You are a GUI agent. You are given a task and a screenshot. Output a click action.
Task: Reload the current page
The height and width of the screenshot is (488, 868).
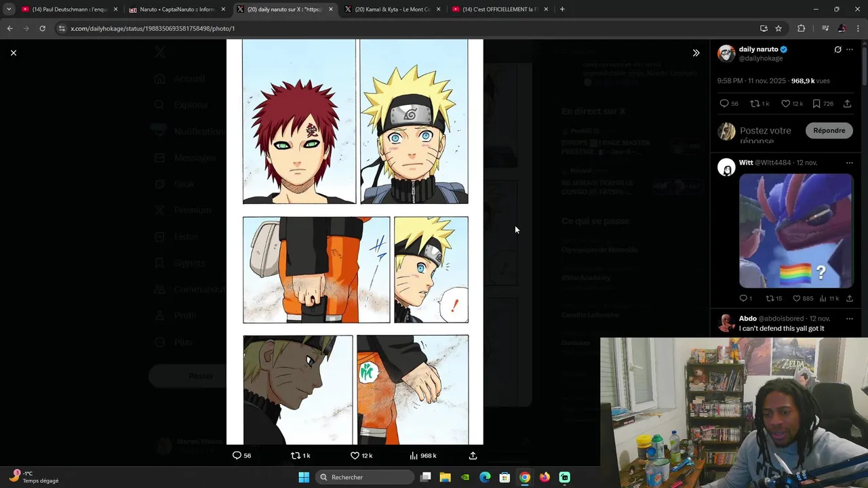tap(42, 28)
